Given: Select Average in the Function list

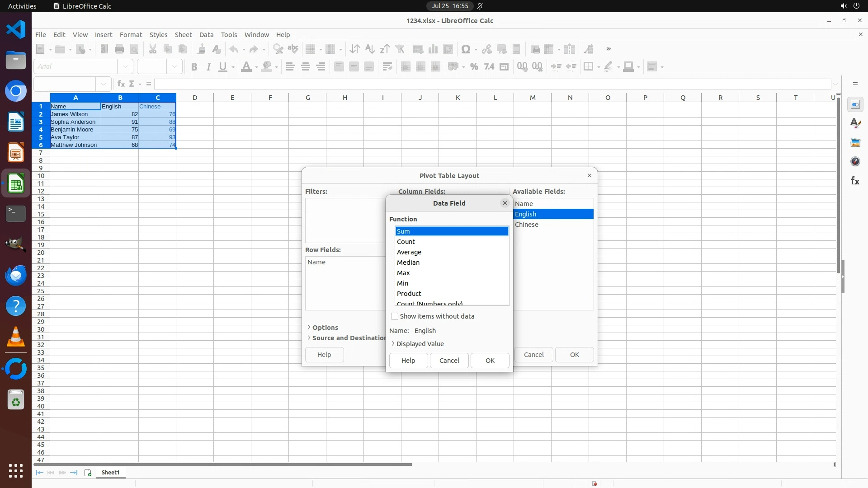Looking at the screenshot, I should [x=409, y=252].
